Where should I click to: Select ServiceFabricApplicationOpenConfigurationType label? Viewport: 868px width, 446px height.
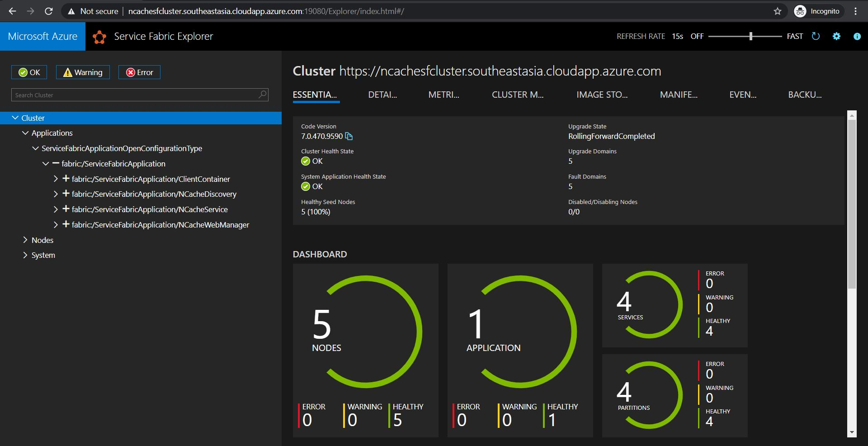(x=122, y=148)
